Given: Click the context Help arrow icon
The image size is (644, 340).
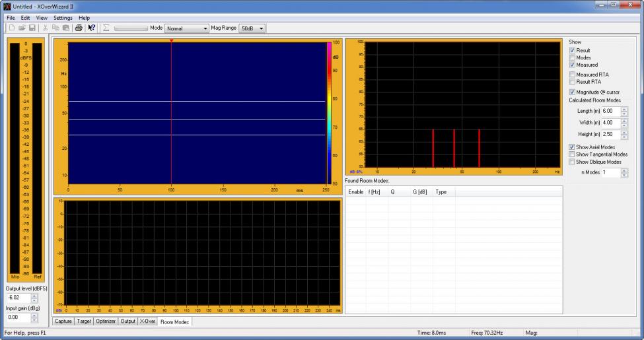Looking at the screenshot, I should point(92,28).
